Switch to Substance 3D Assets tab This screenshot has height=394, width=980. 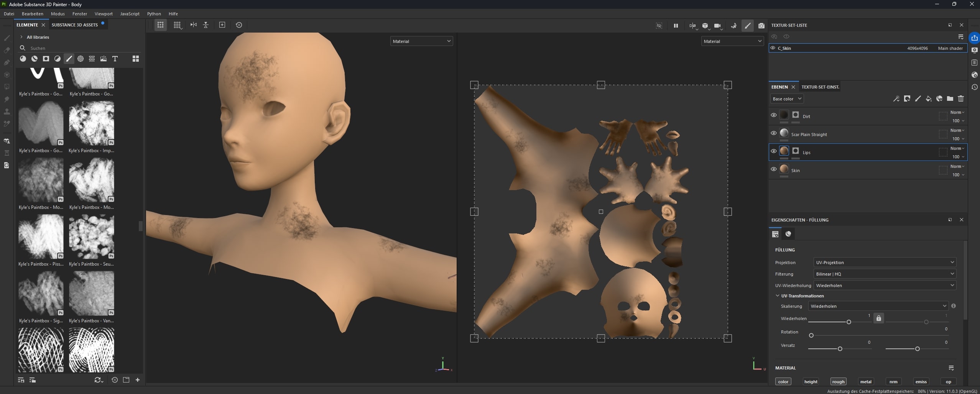(x=75, y=25)
